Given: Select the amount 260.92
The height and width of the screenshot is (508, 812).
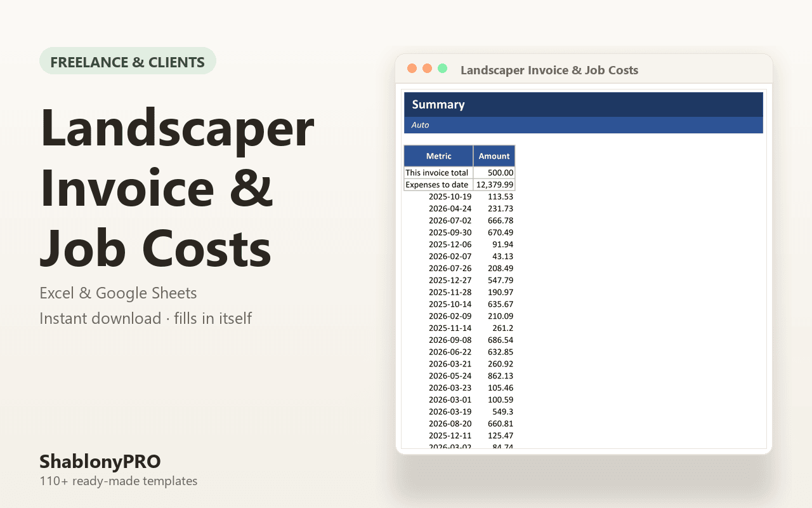Looking at the screenshot, I should pos(500,364).
